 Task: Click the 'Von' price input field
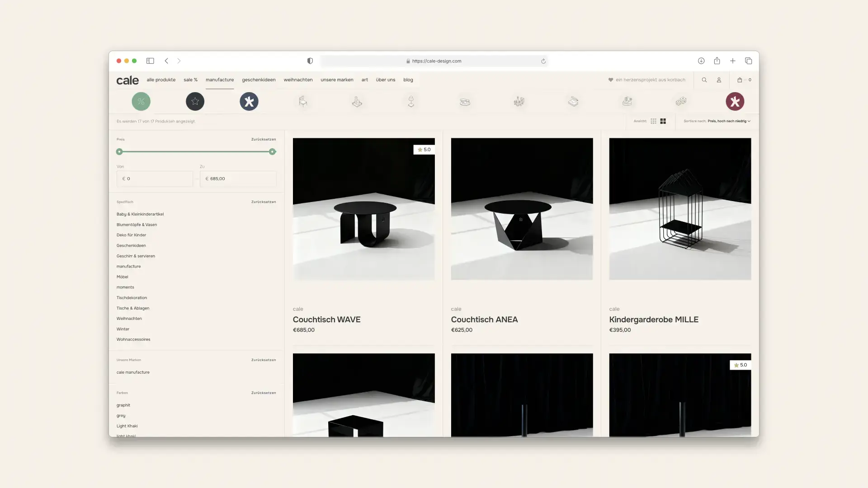point(155,179)
